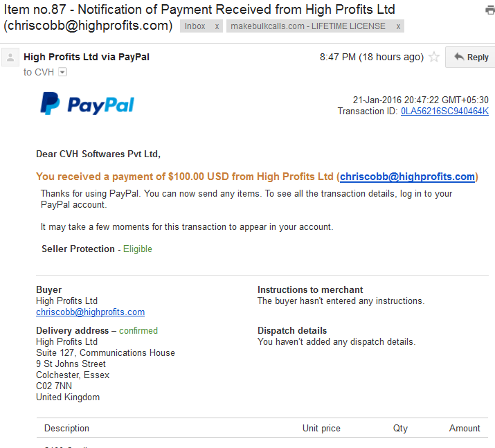Click the buyer email link under Buyer
Viewport: 495px width, 448px height.
click(90, 312)
